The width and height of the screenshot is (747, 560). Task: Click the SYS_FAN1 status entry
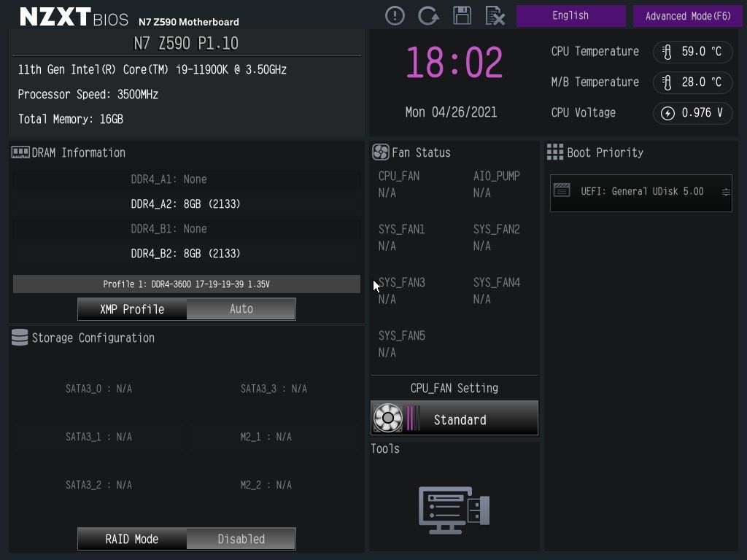[401, 238]
